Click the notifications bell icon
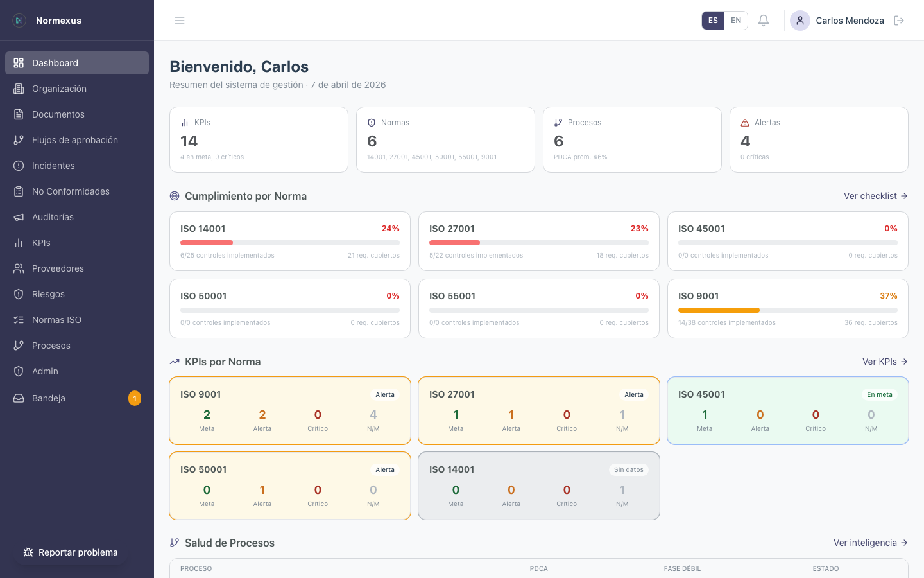This screenshot has height=578, width=924. click(764, 21)
